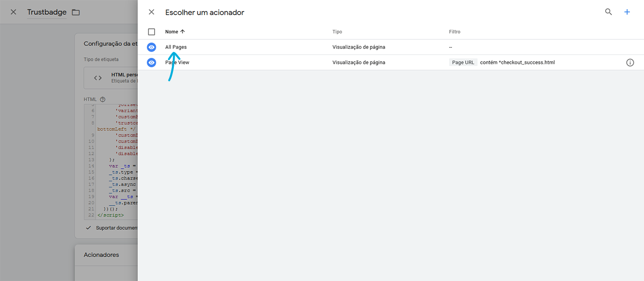Click Visualização de página in the Page View row

359,63
